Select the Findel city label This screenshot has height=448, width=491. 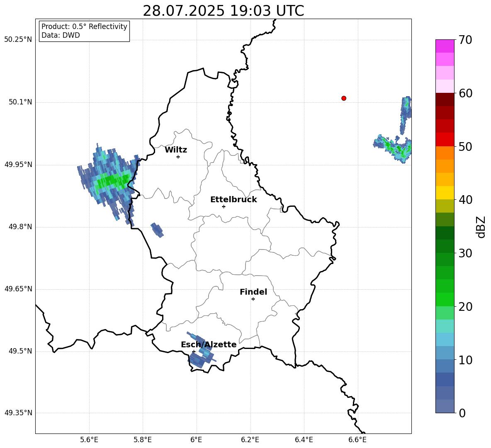click(253, 292)
